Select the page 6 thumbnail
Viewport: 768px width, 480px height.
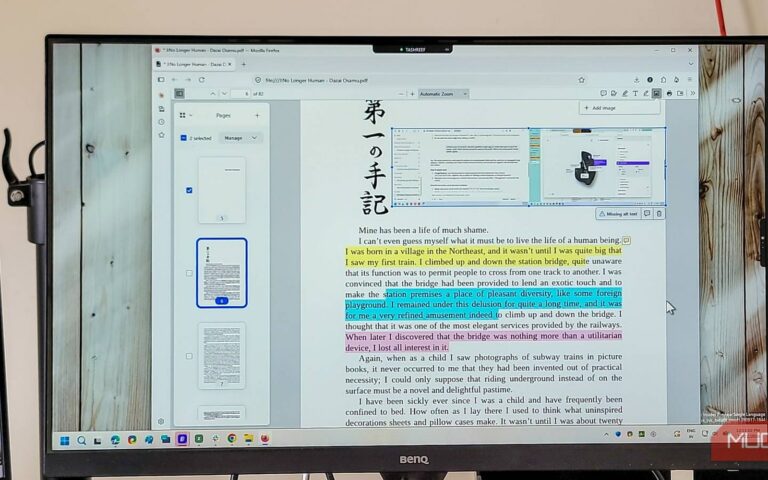click(222, 273)
